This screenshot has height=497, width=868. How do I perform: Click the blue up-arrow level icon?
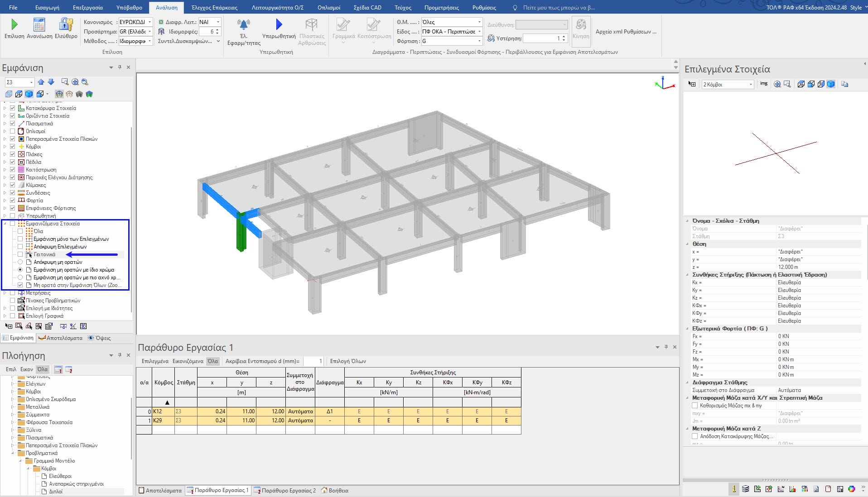click(x=41, y=82)
